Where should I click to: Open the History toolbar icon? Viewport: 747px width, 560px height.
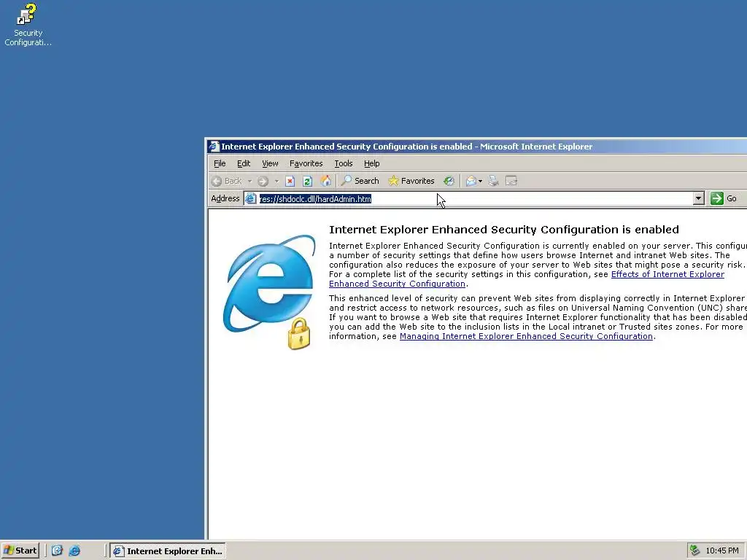click(449, 181)
